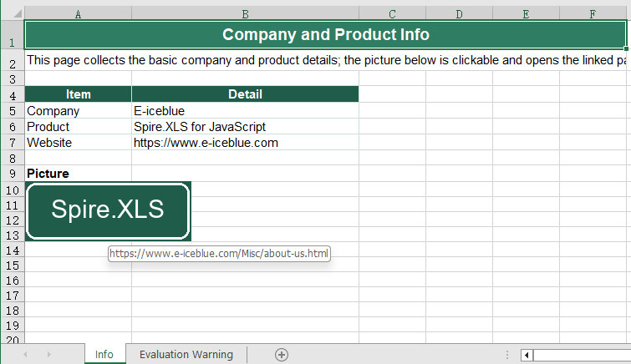Select the 'Company' cell

[x=78, y=110]
